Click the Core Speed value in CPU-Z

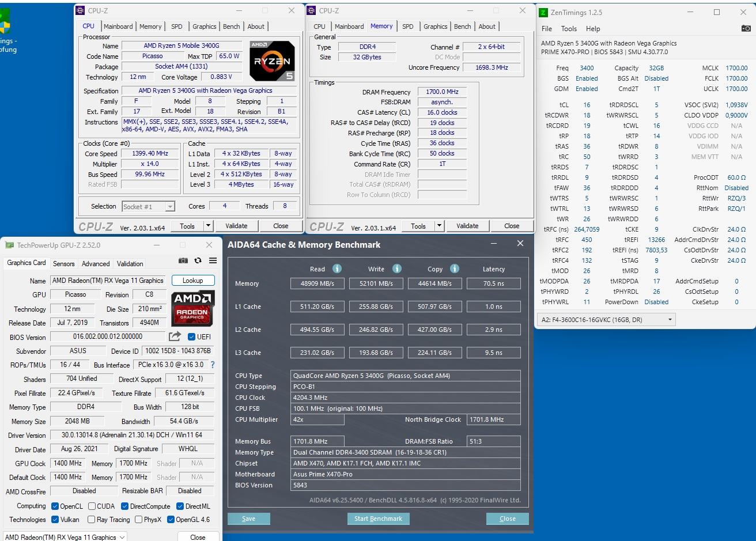(150, 154)
